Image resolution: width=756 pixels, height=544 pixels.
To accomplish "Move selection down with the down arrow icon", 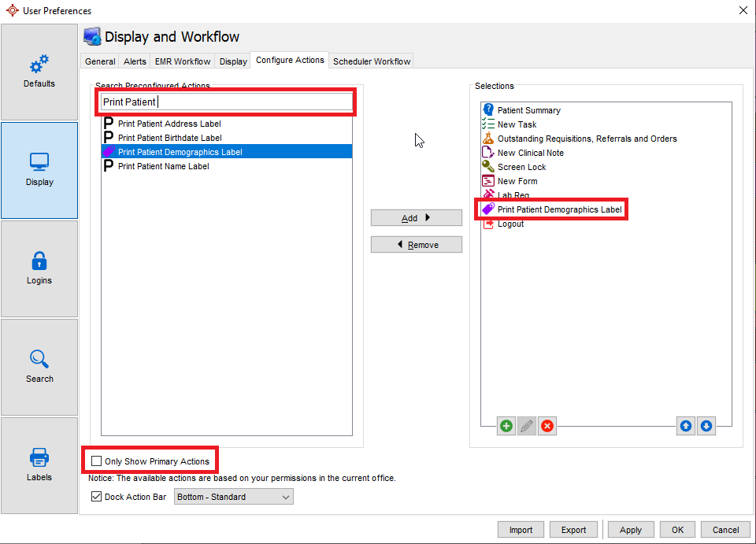I will [x=706, y=426].
